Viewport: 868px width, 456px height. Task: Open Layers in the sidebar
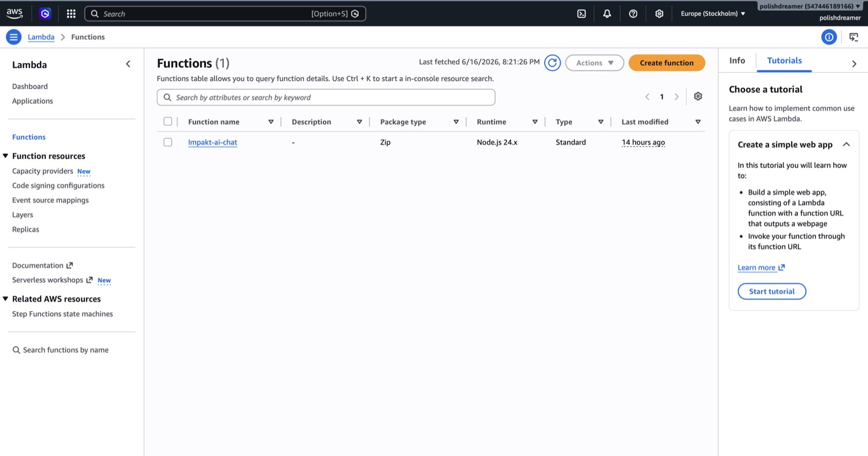point(23,215)
